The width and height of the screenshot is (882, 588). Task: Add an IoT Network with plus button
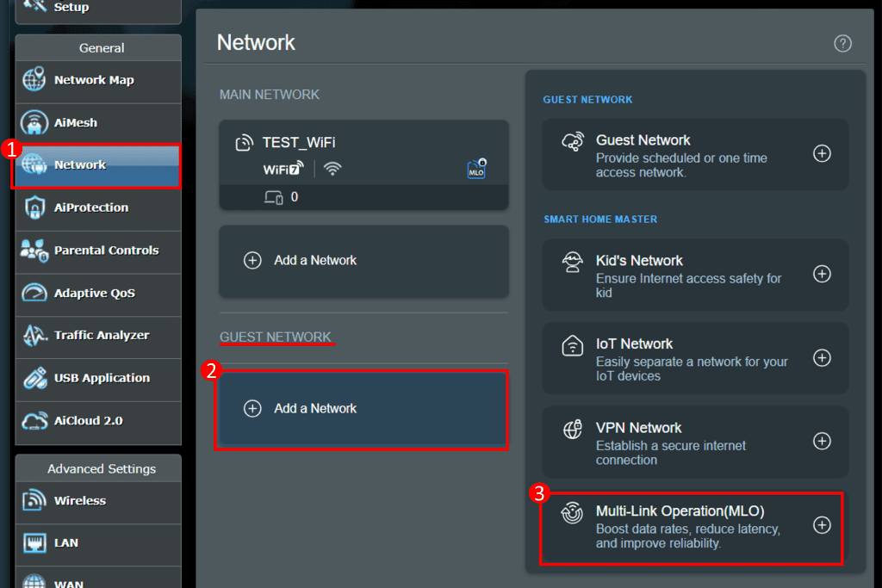pyautogui.click(x=822, y=358)
